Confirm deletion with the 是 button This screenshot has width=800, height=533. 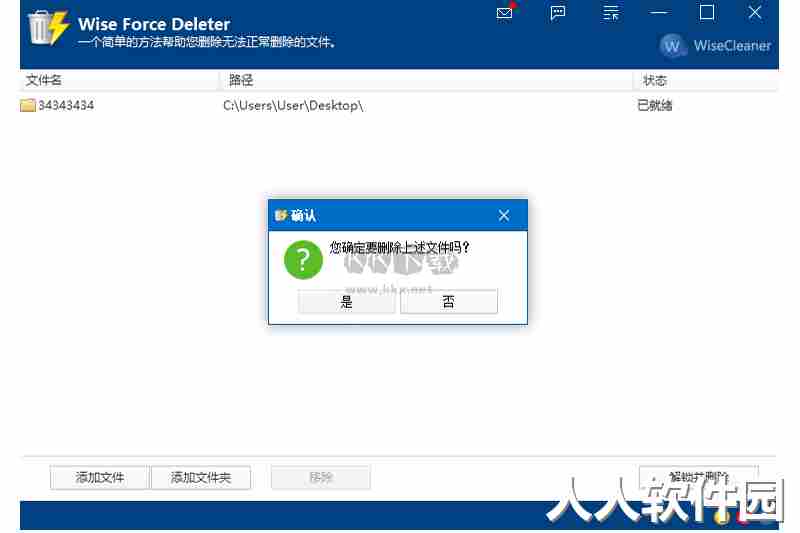pos(346,301)
